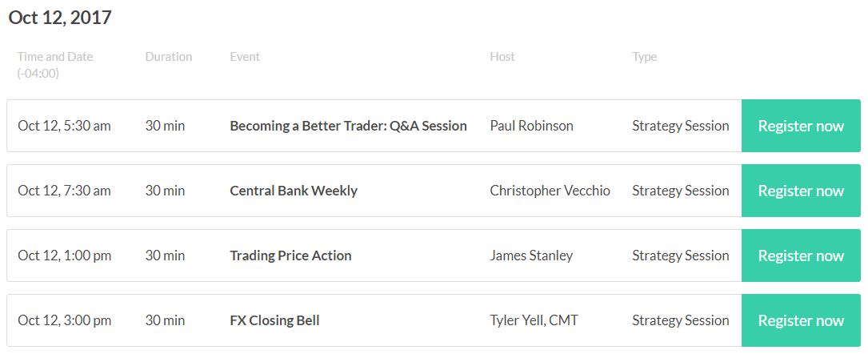The image size is (868, 354).
Task: Click the Oct 12, 2017 date heading
Action: pyautogui.click(x=60, y=17)
